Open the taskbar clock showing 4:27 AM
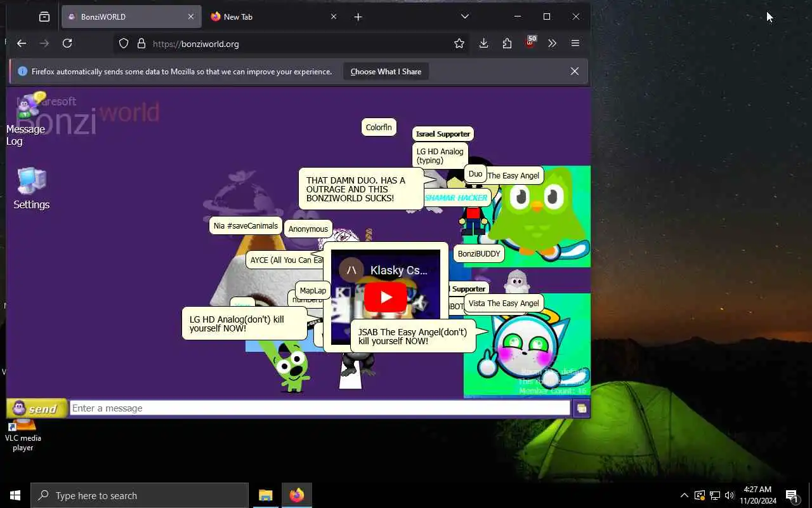 click(x=757, y=495)
